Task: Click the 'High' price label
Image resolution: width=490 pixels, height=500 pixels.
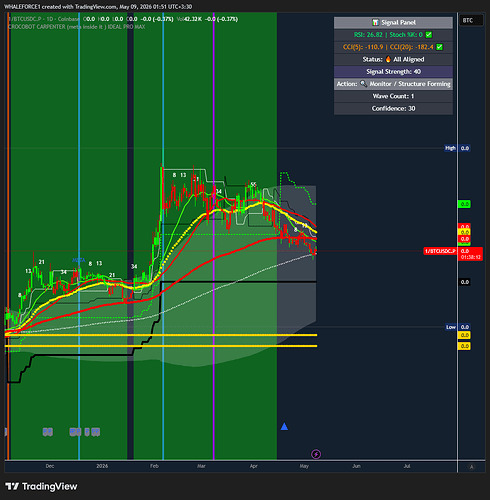Action: (450, 148)
